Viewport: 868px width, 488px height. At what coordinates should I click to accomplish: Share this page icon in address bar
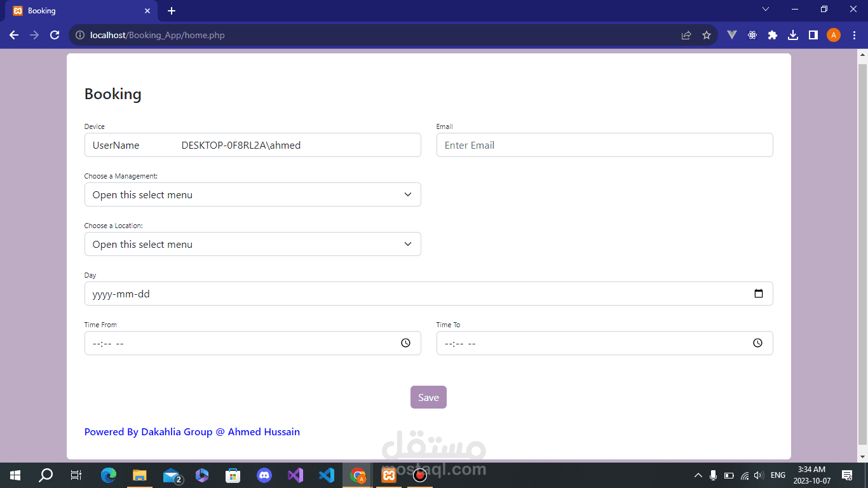click(x=686, y=36)
